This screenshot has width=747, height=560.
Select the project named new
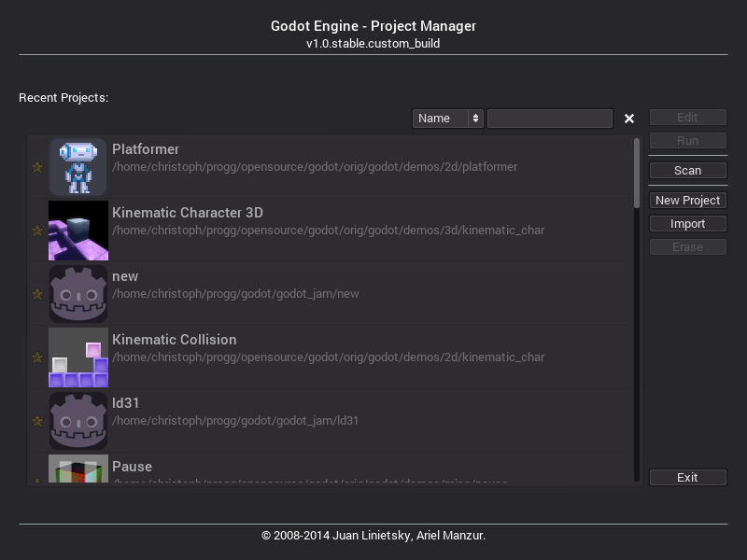(125, 276)
